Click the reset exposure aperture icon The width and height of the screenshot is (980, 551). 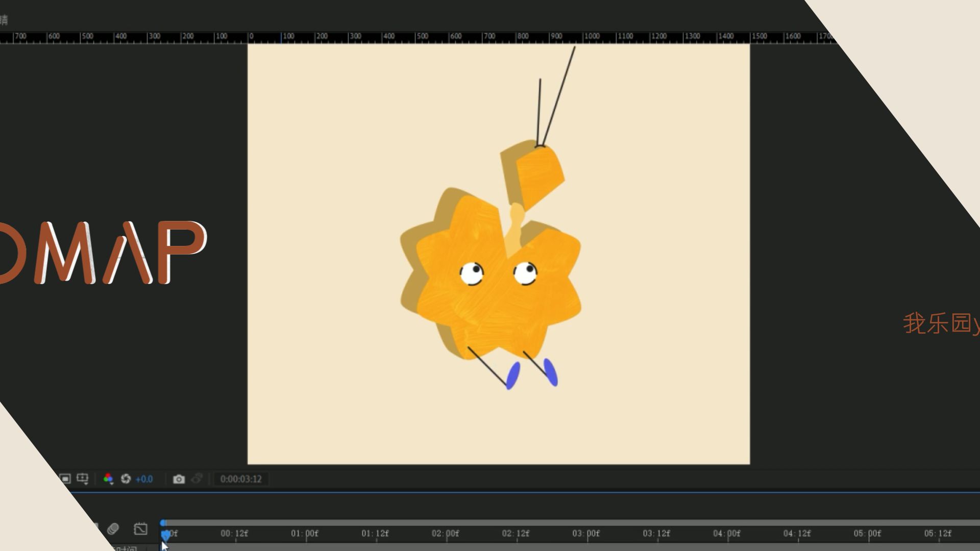point(126,479)
